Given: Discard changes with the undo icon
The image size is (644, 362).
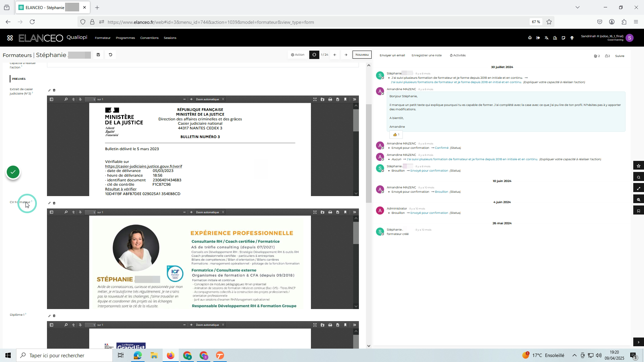Looking at the screenshot, I should [110, 55].
